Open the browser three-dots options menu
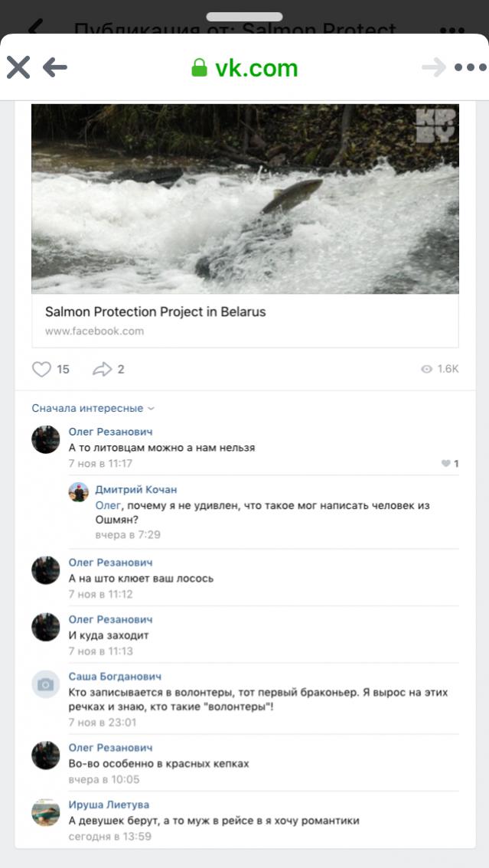Screen dimensions: 489x868 point(469,67)
